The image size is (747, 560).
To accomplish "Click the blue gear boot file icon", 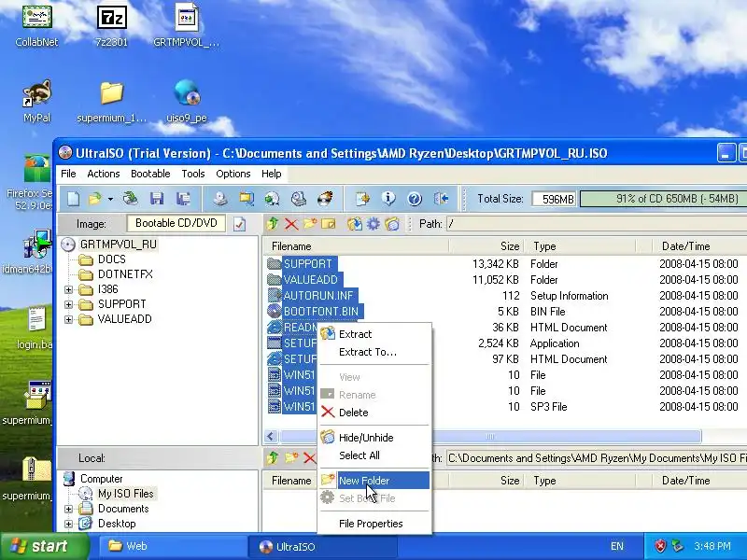I will click(373, 223).
